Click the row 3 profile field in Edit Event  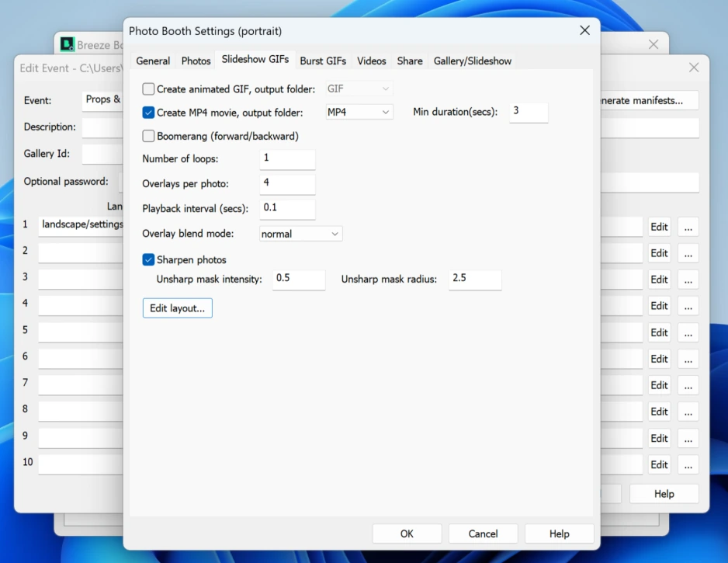coord(81,279)
